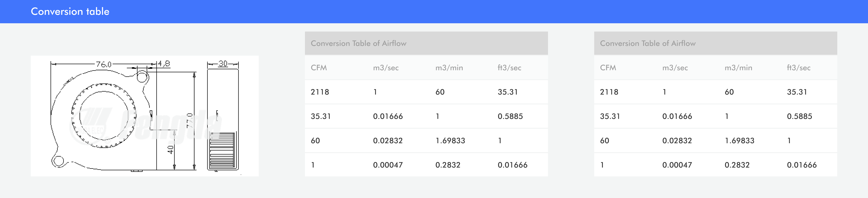Image resolution: width=868 pixels, height=198 pixels.
Task: Select the 0.5885 value in left table
Action: tap(510, 116)
